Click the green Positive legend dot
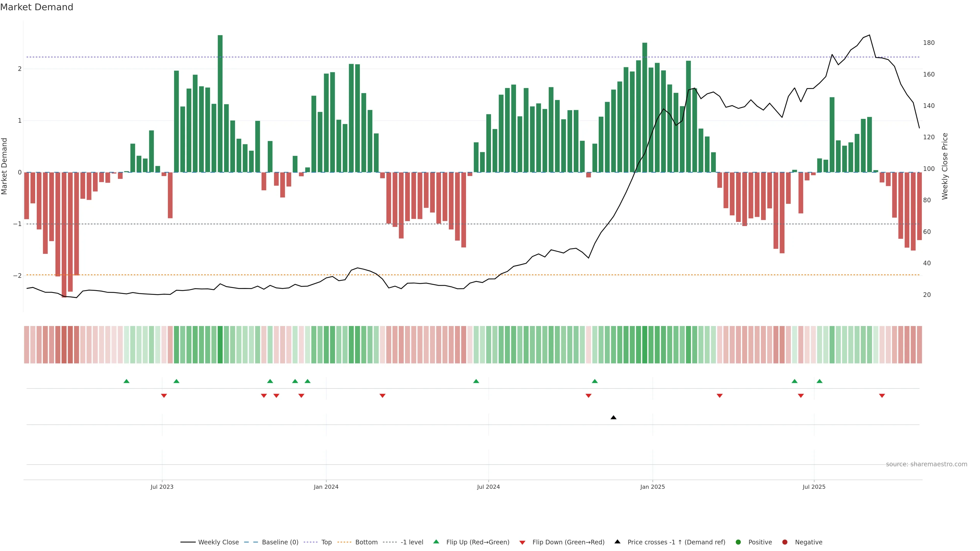The image size is (980, 551). [x=738, y=542]
